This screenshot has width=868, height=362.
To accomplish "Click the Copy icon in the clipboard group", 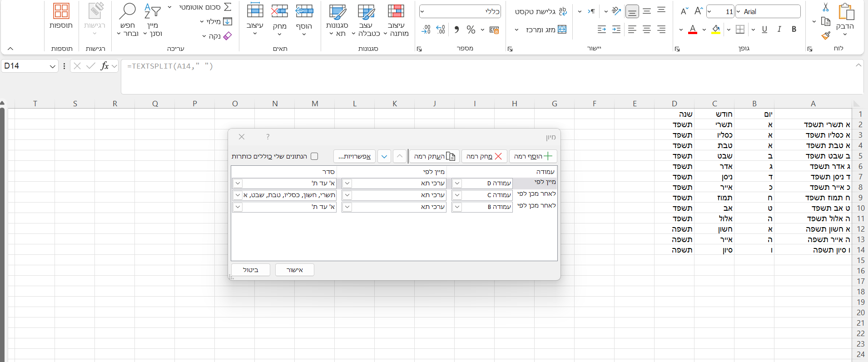I will pyautogui.click(x=826, y=21).
